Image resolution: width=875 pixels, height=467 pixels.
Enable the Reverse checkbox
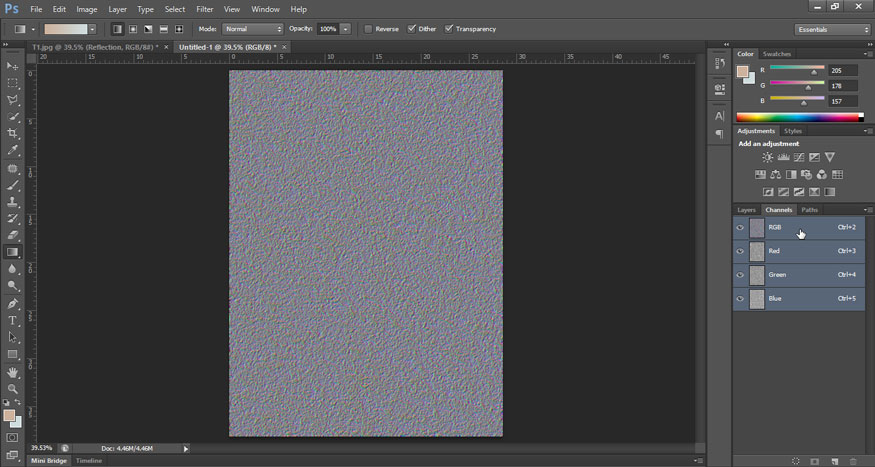coord(369,29)
